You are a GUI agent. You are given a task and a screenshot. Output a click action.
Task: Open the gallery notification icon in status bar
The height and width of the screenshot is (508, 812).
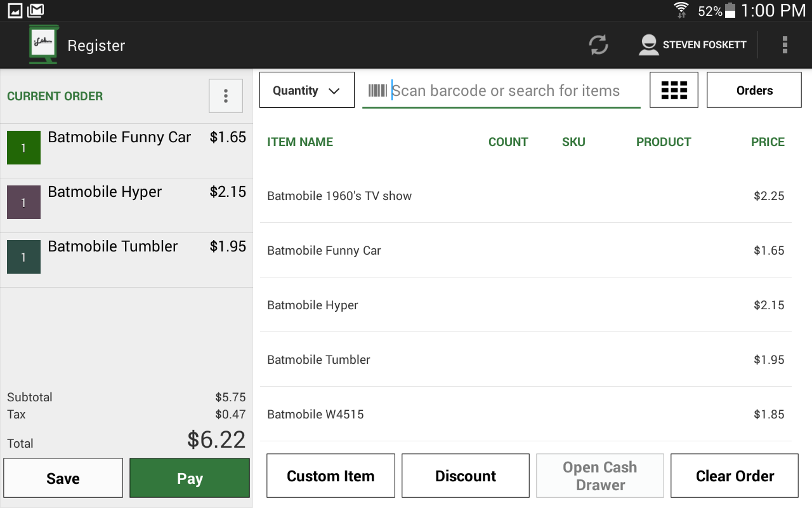(x=15, y=10)
